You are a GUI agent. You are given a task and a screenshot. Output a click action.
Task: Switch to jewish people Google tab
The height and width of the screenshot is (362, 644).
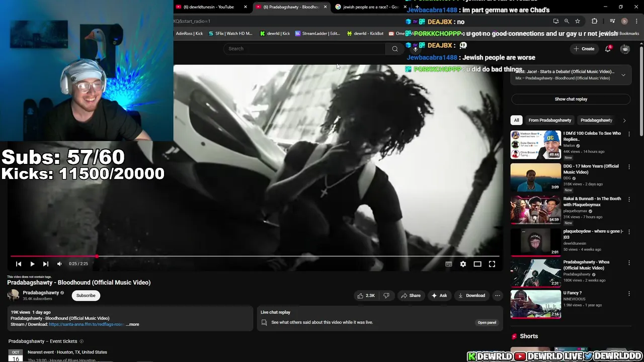[x=370, y=7]
